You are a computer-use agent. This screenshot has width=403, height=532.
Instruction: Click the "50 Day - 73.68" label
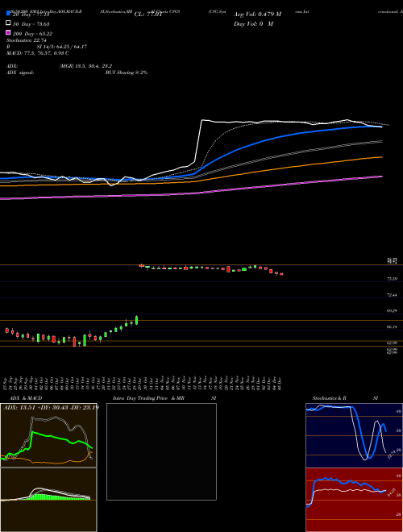pos(31,24)
